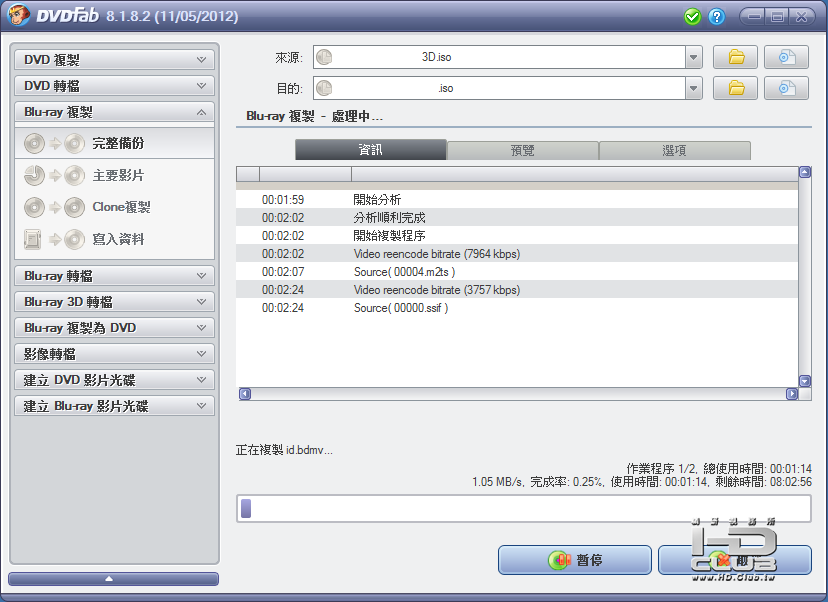Click the disc icon in destination field

(x=324, y=88)
